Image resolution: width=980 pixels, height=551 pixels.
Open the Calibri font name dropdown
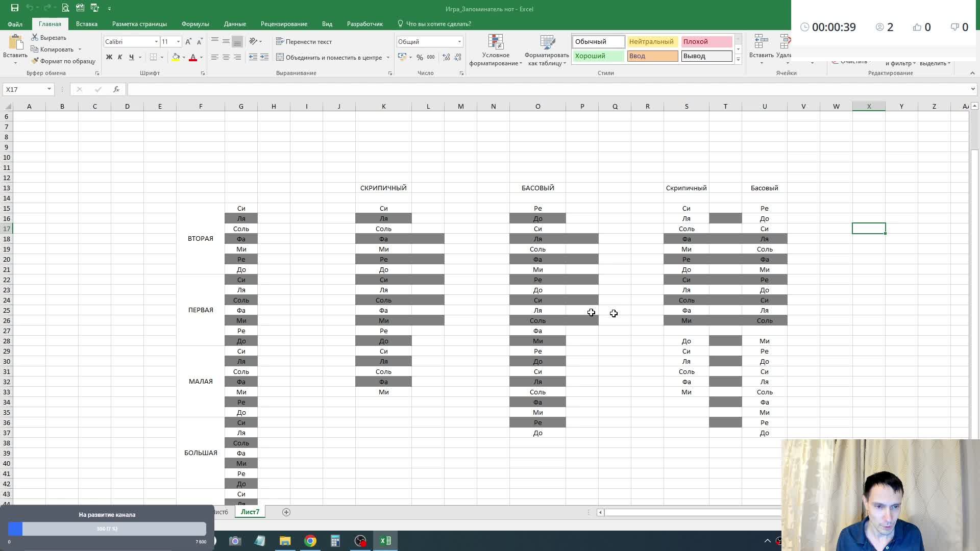coord(156,42)
